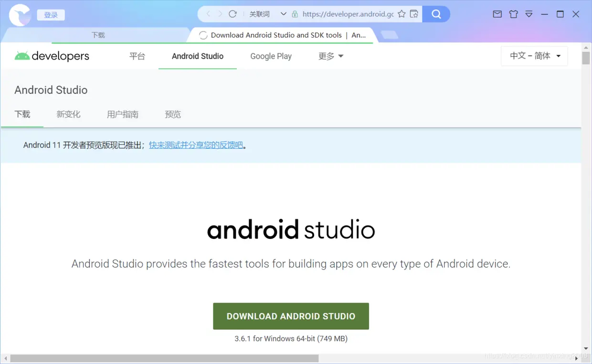Viewport: 592px width, 364px height.
Task: Click the browser bird logo icon
Action: (20, 15)
